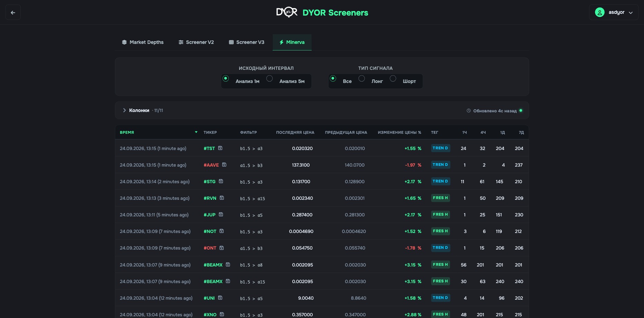Sort by the 1Ч column header
Screen dimensions: 644x318
click(x=465, y=132)
